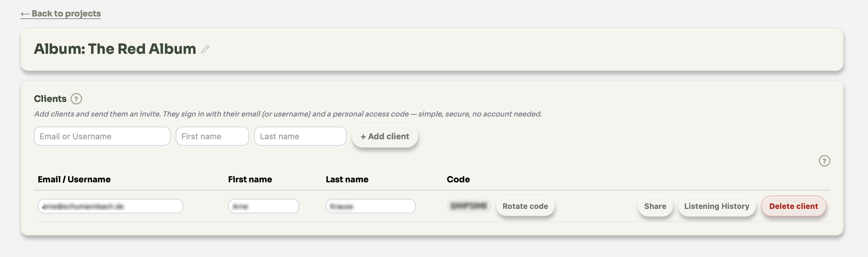
Task: Click the blurred access code value
Action: tap(469, 206)
